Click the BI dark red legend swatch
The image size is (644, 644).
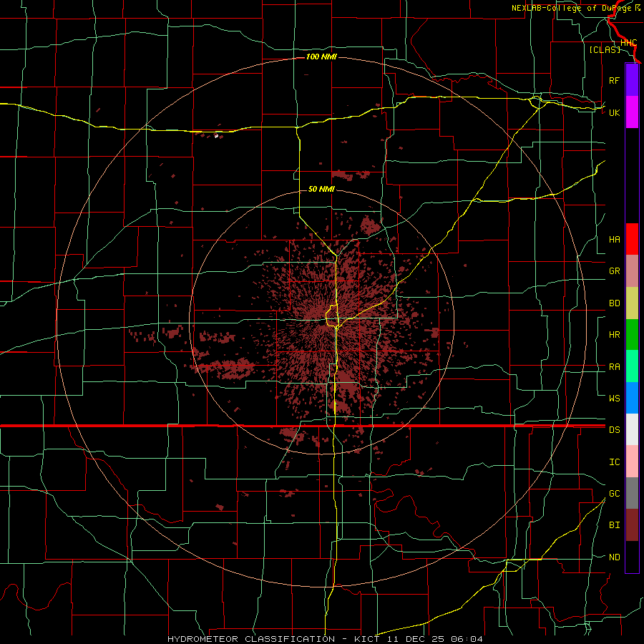click(632, 525)
